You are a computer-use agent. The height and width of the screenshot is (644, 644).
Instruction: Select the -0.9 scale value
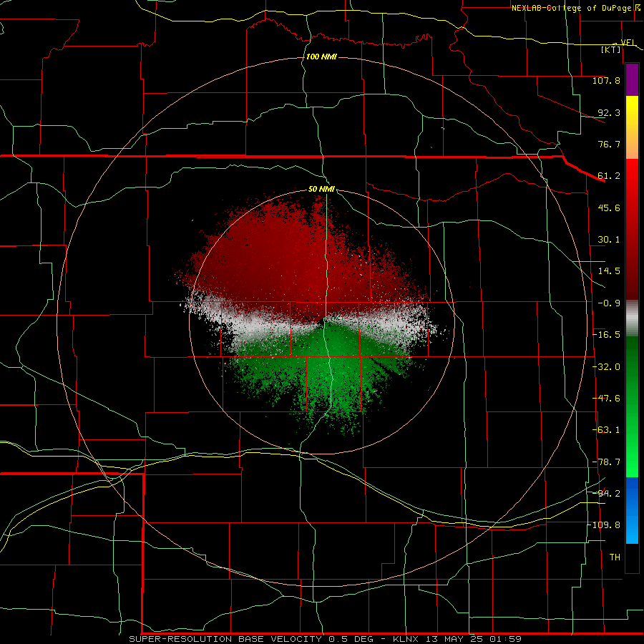tap(609, 303)
